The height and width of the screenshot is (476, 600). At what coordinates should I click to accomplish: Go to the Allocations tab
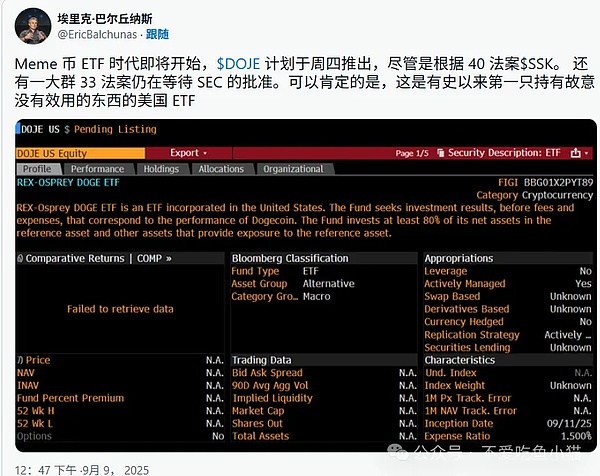click(221, 169)
